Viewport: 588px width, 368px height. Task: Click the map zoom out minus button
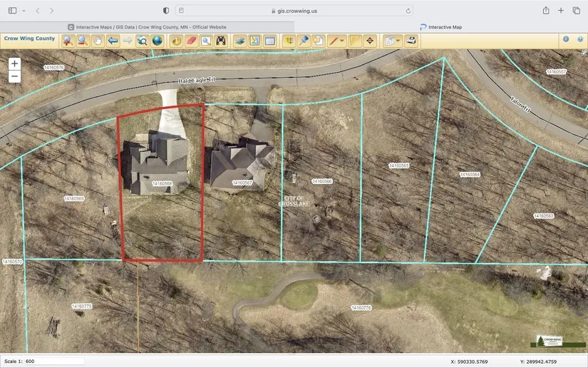[x=15, y=76]
